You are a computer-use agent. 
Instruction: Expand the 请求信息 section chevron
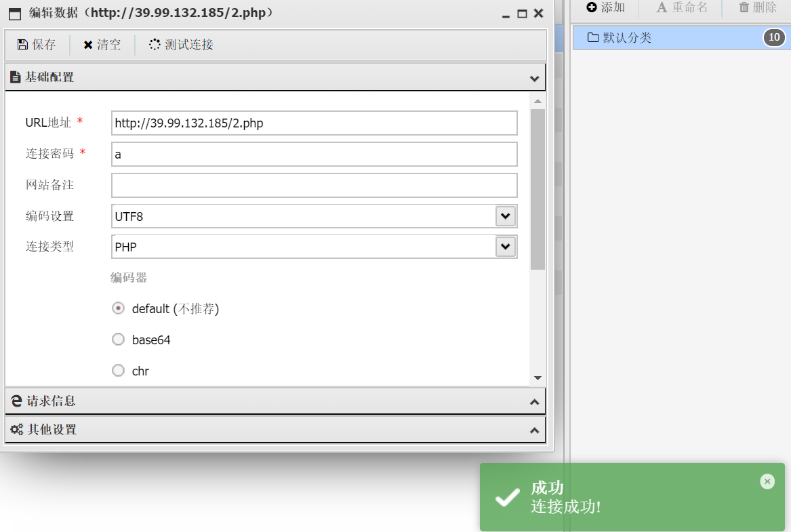pyautogui.click(x=535, y=402)
